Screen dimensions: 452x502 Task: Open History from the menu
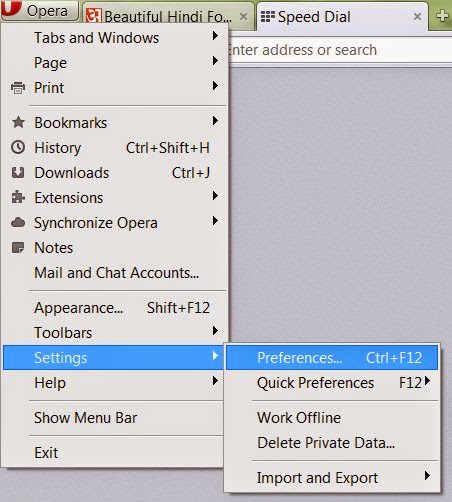tap(115, 148)
